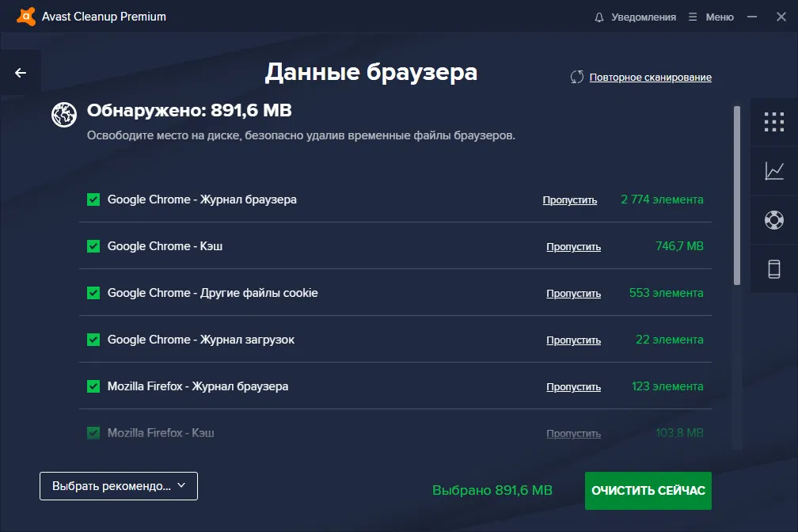Open the dashboard grid icon in right sidebar
798x532 pixels.
click(x=774, y=122)
